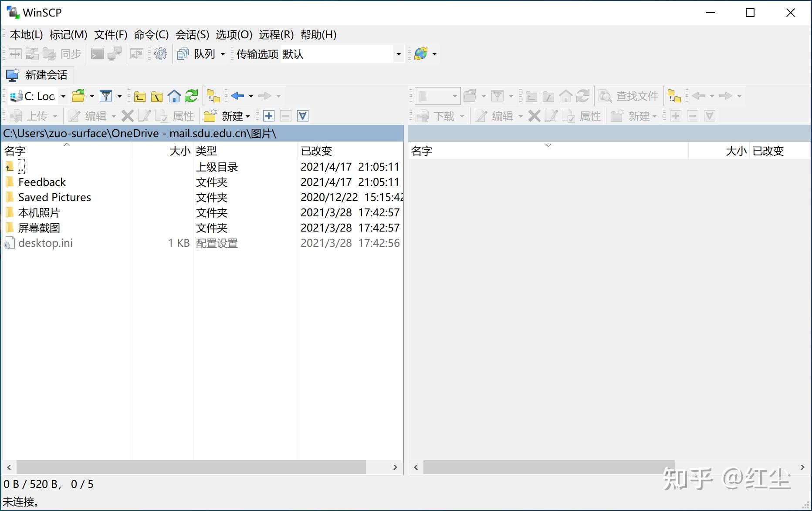Go up to the parent directory
This screenshot has height=511, width=812.
point(139,96)
